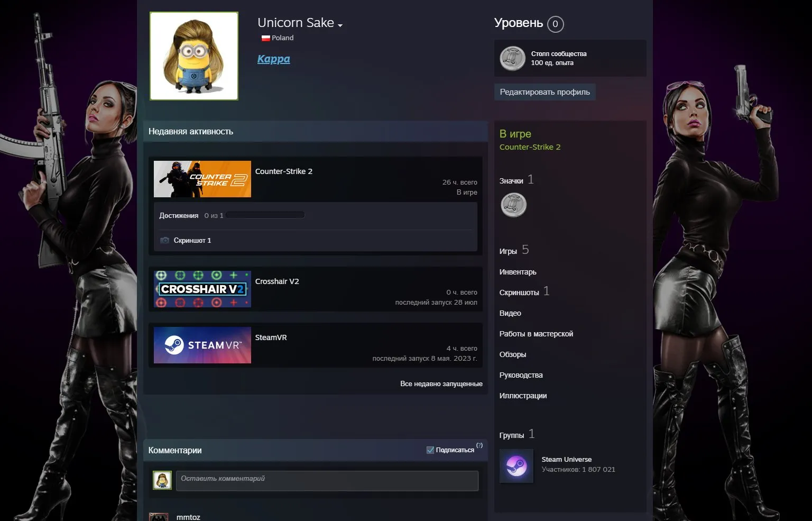This screenshot has height=521, width=812.
Task: Open the SteamVR game banner
Action: 202,345
